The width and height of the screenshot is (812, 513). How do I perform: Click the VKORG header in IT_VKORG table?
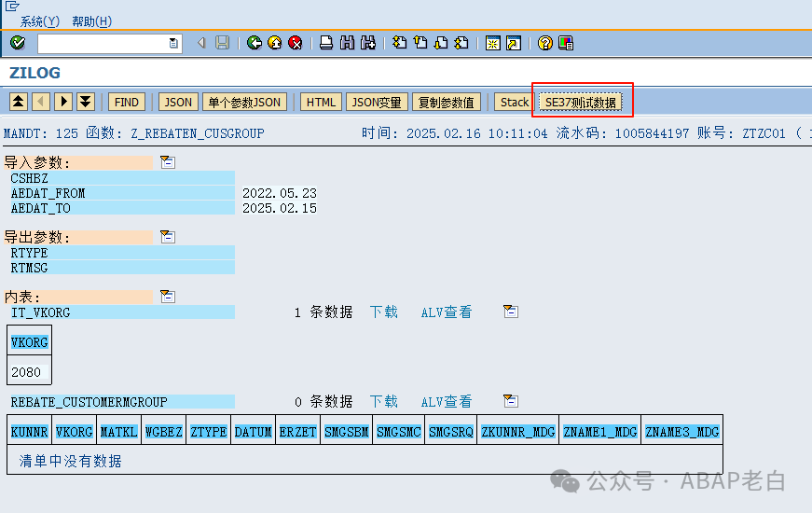[x=30, y=342]
